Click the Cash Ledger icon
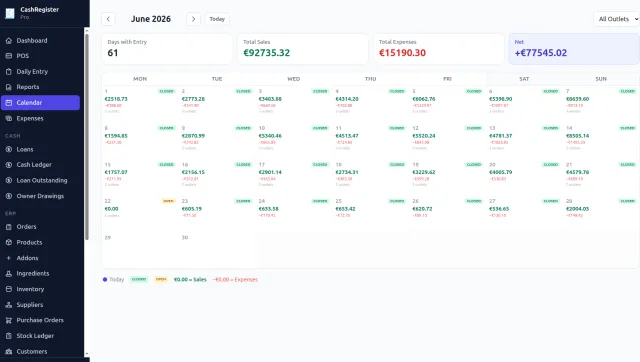The height and width of the screenshot is (362, 640). click(x=9, y=164)
